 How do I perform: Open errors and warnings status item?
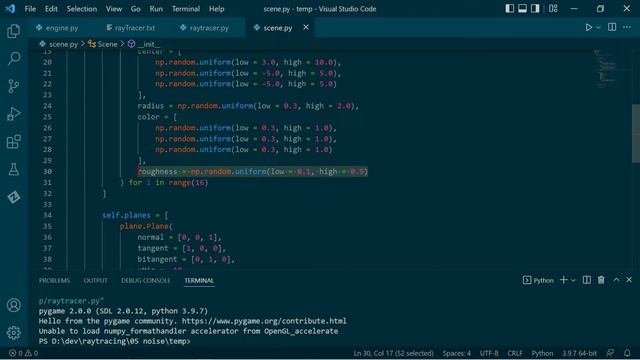click(x=23, y=353)
